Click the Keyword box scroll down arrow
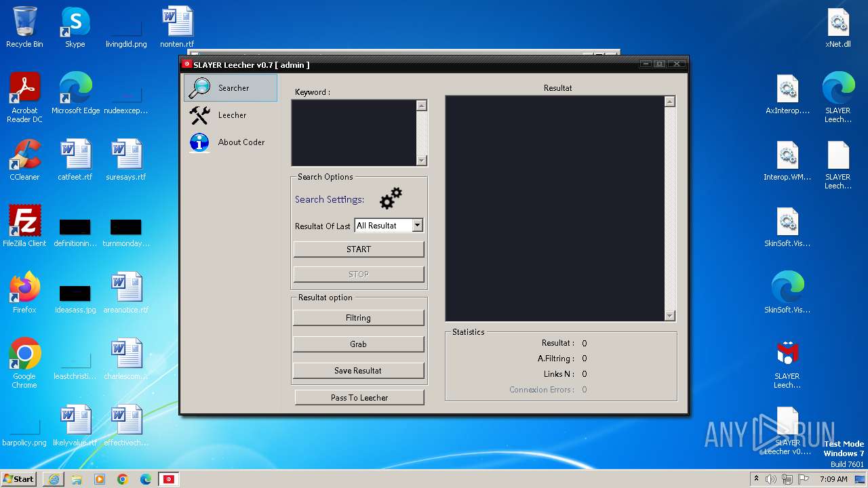Screen dimensions: 868x488 point(422,161)
